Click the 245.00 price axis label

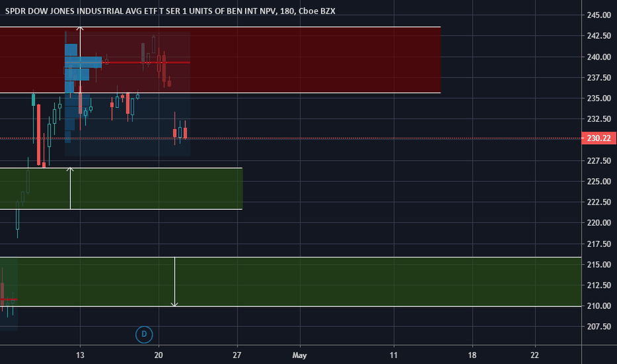point(599,15)
